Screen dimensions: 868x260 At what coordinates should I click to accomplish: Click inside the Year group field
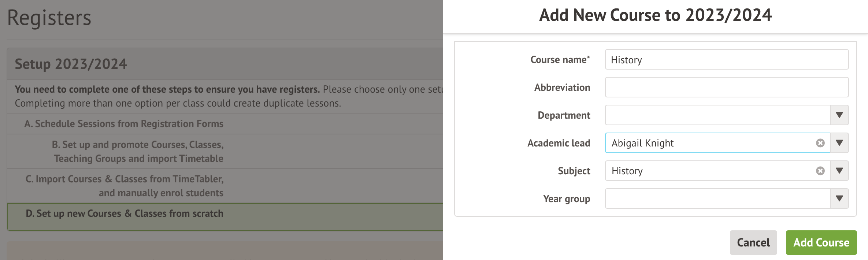tap(717, 199)
